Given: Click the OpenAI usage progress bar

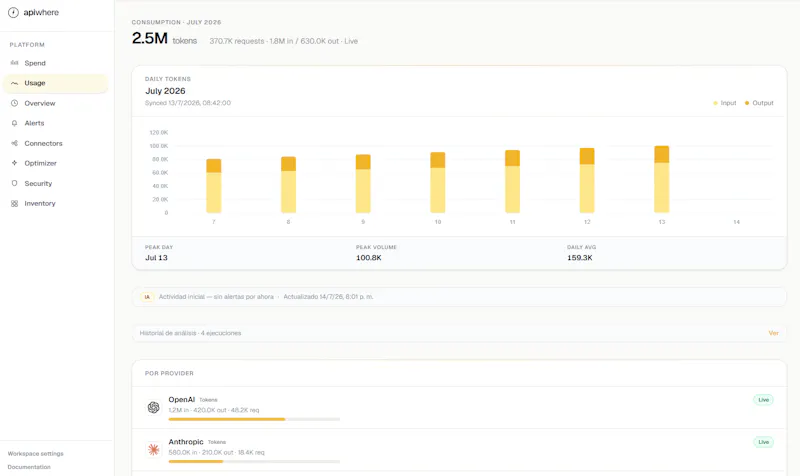Looking at the screenshot, I should (x=254, y=419).
